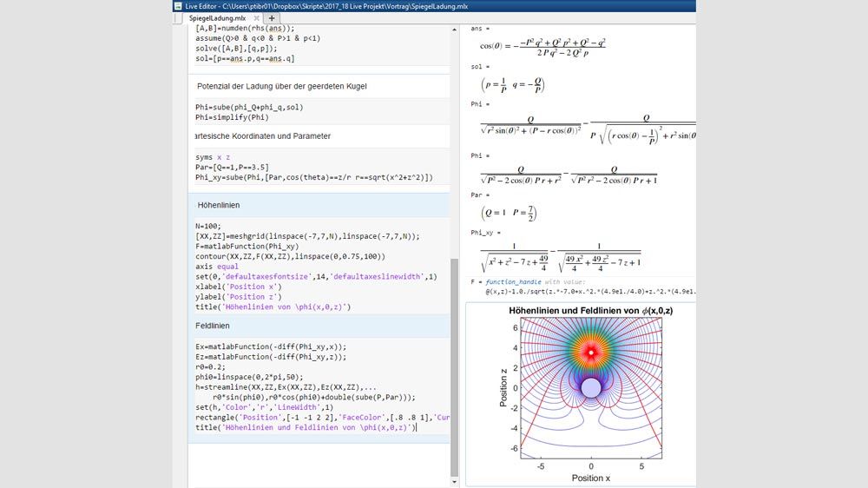Click the Par output equation
This screenshot has width=868, height=488.
point(510,211)
